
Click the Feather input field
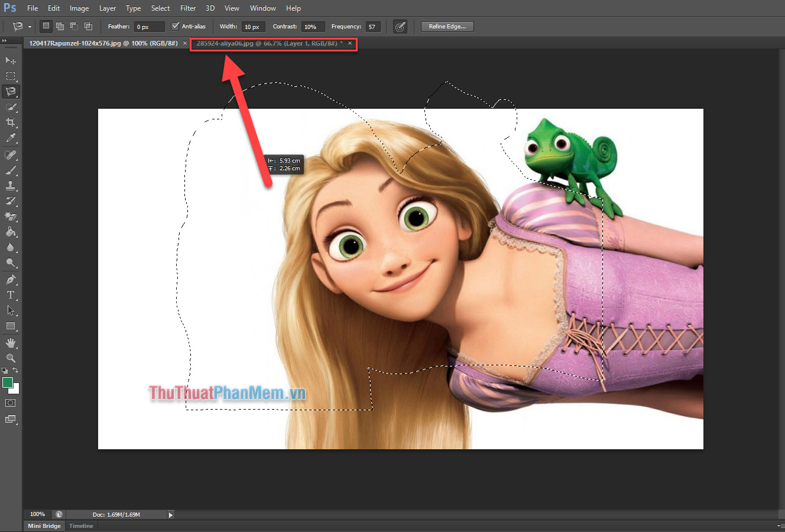coord(150,27)
